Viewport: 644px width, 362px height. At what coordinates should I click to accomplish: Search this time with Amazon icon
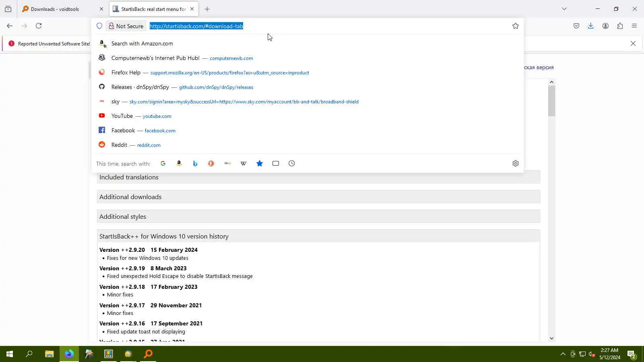[x=179, y=163]
